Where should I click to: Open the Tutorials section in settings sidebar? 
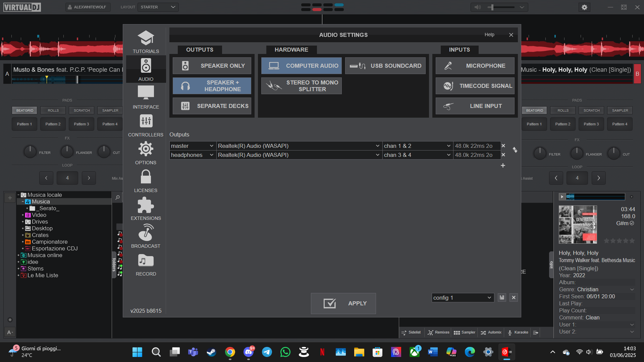pos(146,42)
